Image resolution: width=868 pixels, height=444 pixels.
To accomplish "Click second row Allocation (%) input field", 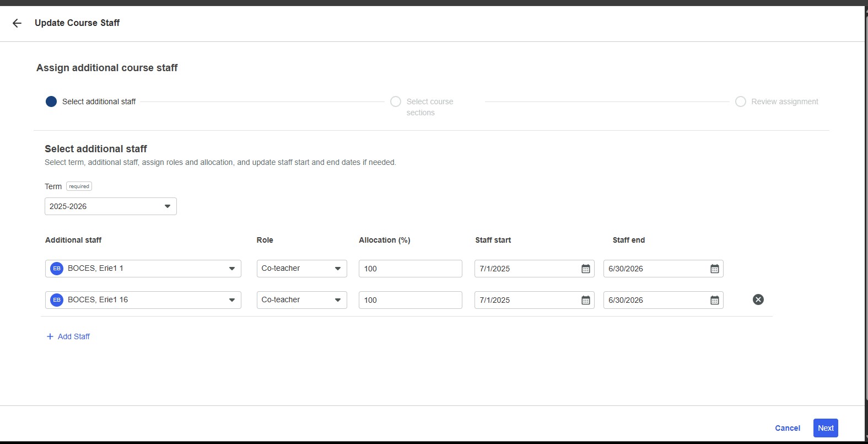I will point(410,300).
